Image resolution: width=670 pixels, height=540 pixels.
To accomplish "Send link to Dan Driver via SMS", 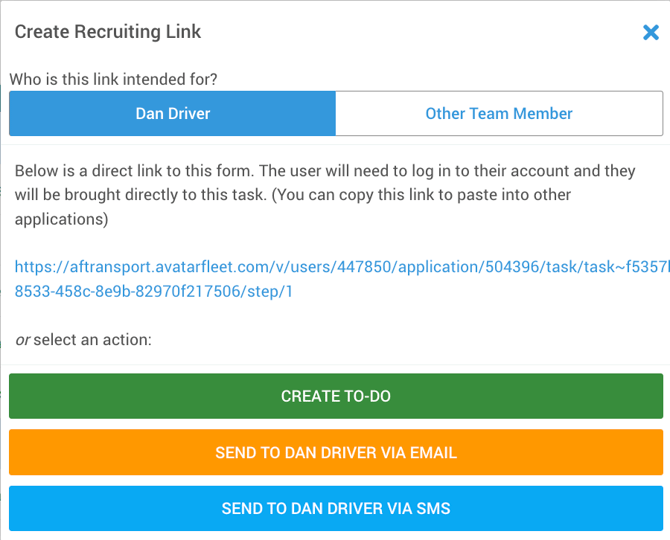I will point(335,508).
